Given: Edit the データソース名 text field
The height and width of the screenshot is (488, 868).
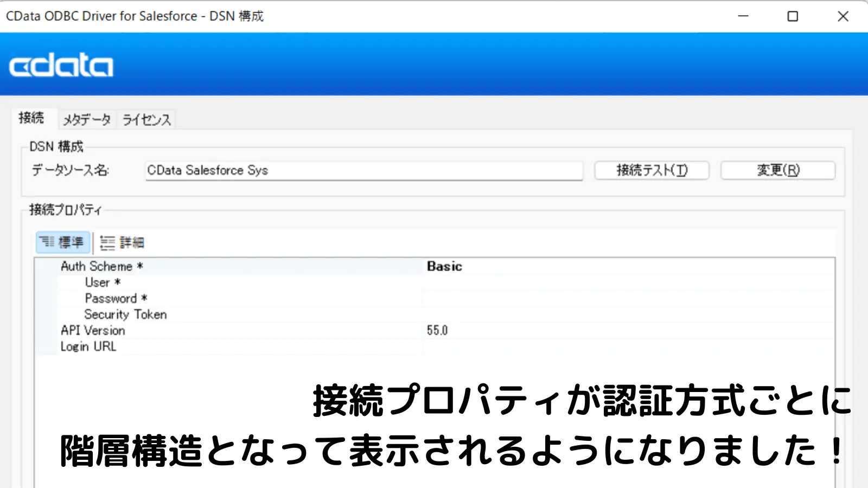Looking at the screenshot, I should (x=364, y=170).
